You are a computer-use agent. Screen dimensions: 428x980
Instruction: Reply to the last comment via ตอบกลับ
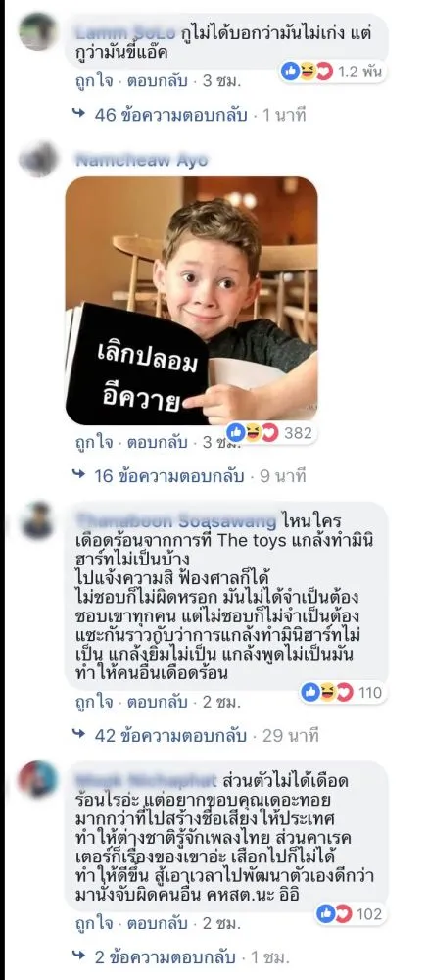coord(158,923)
